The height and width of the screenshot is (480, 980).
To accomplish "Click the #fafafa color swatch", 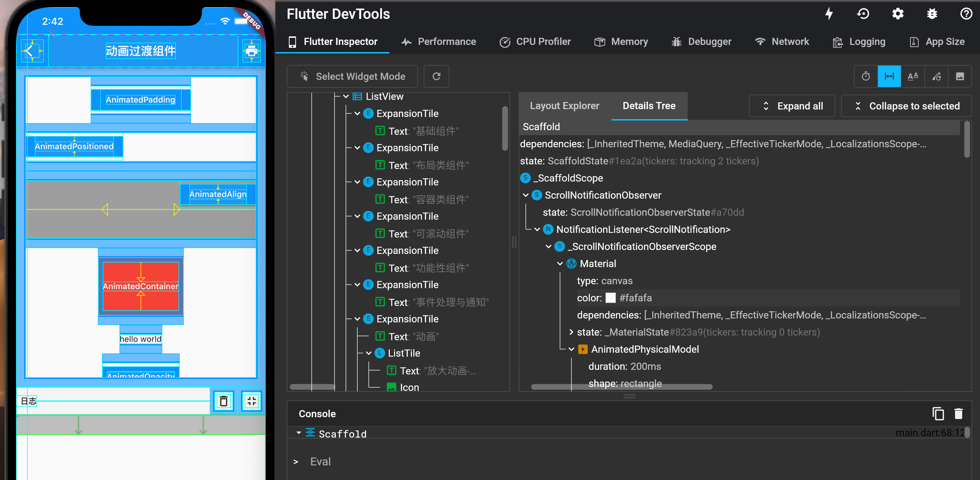I will pos(610,298).
